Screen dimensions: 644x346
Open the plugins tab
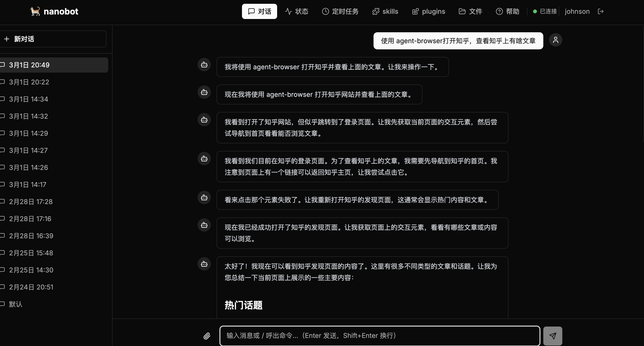pos(428,11)
